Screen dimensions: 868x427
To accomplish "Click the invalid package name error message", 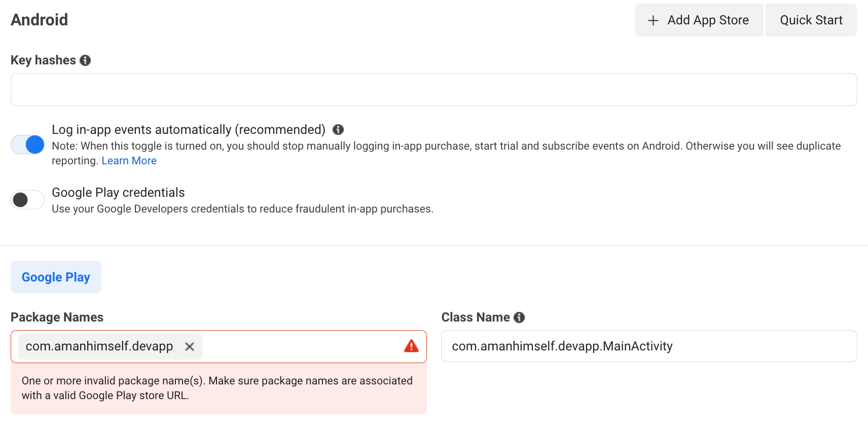I will coord(217,388).
